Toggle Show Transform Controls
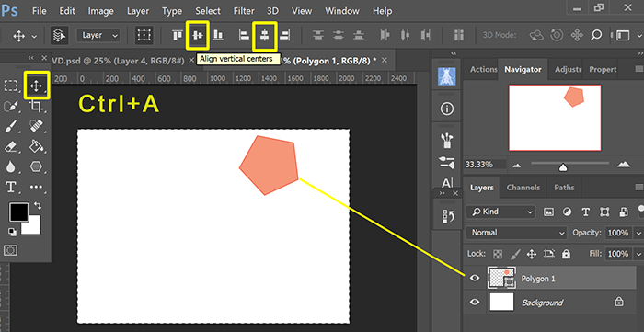The height and width of the screenshot is (332, 644). pyautogui.click(x=144, y=35)
